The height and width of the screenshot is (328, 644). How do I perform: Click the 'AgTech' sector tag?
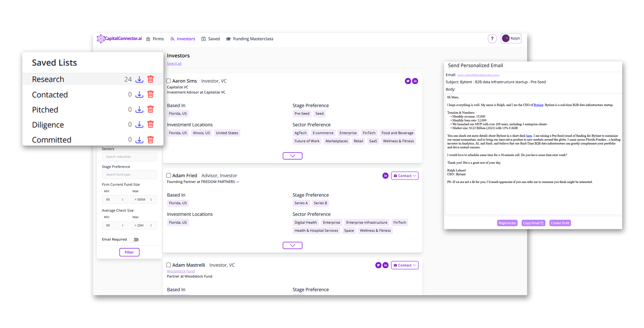301,133
